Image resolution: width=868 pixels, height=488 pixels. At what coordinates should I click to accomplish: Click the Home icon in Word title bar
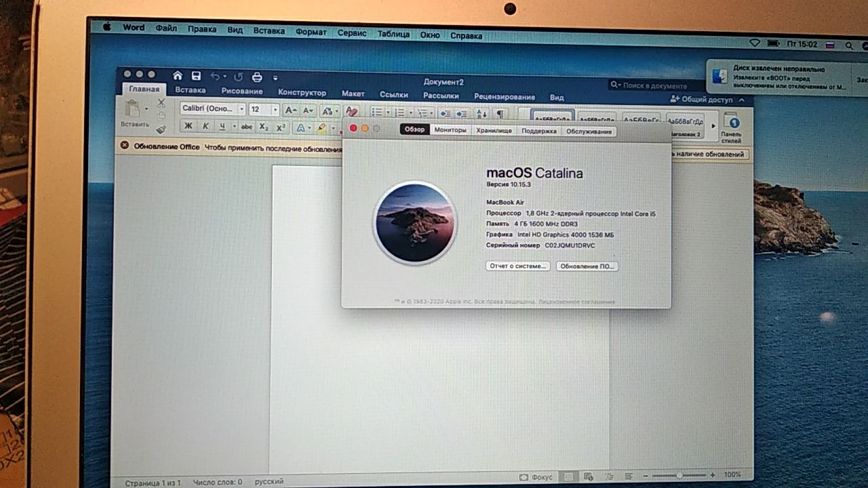[178, 76]
